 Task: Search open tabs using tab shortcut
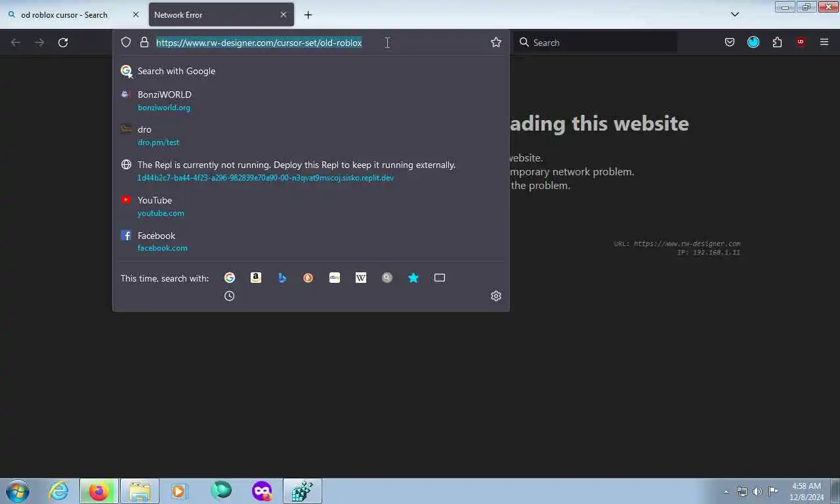tap(440, 278)
